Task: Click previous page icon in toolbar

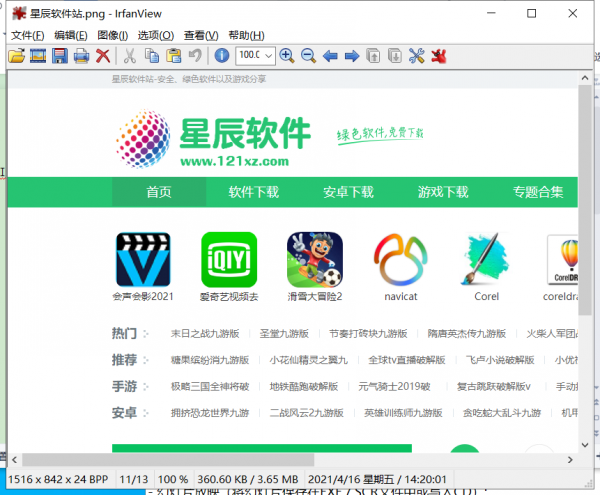Action: 373,56
